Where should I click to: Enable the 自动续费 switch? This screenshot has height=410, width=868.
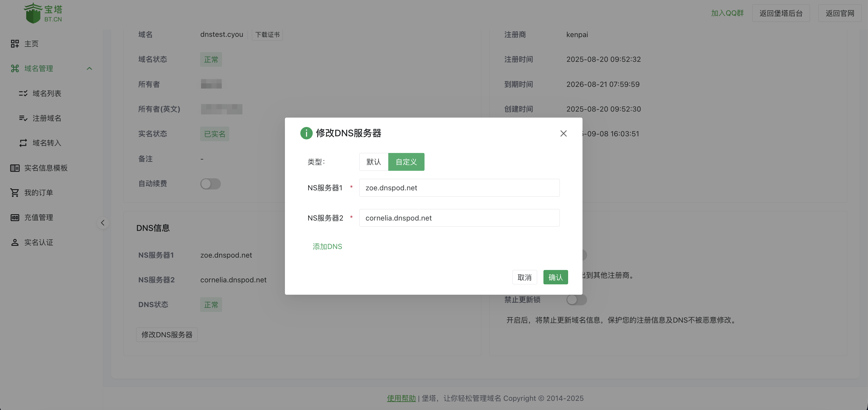[x=210, y=184]
